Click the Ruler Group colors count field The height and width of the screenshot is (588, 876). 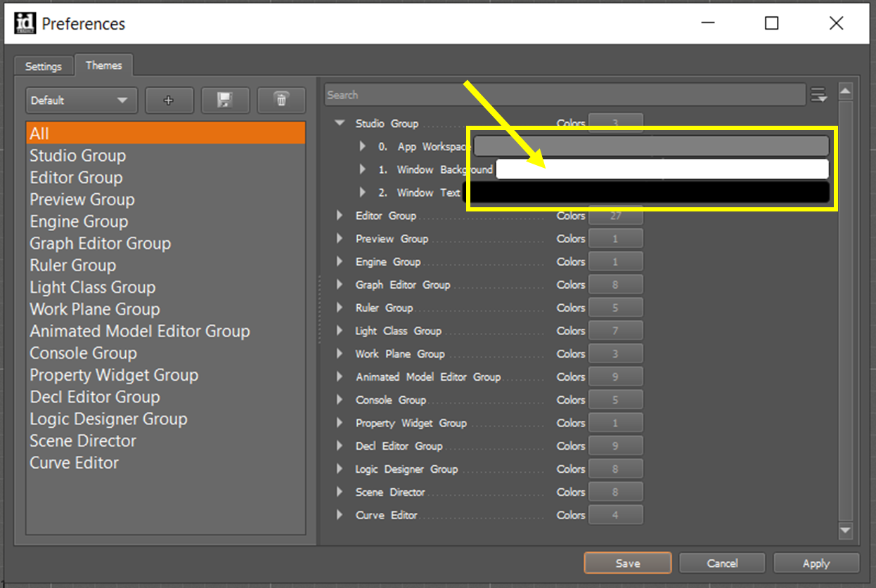coord(615,308)
